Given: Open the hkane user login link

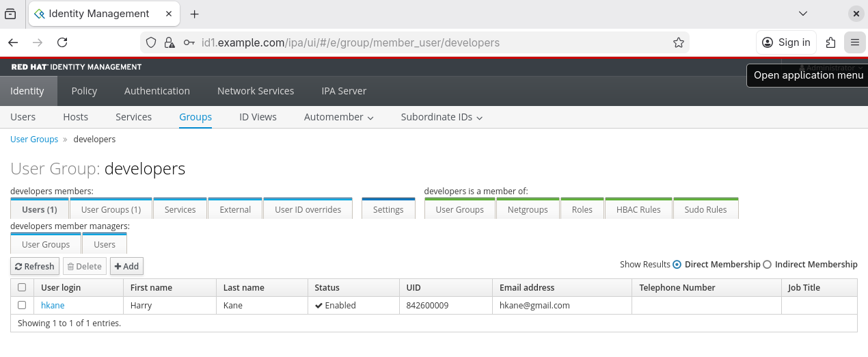Looking at the screenshot, I should (x=53, y=305).
